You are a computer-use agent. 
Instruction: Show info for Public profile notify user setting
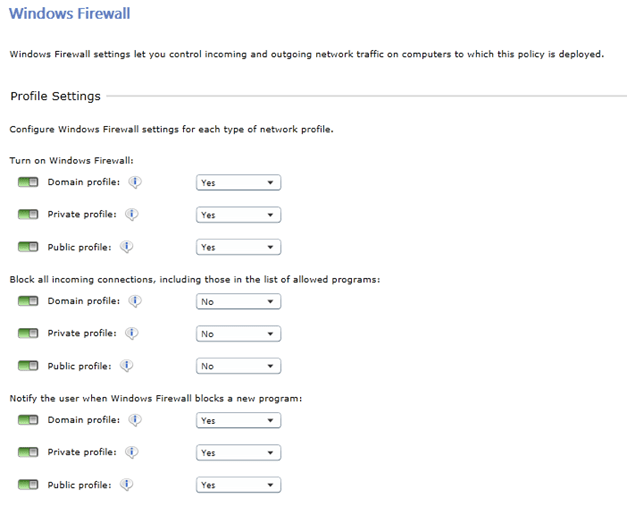pos(127,484)
